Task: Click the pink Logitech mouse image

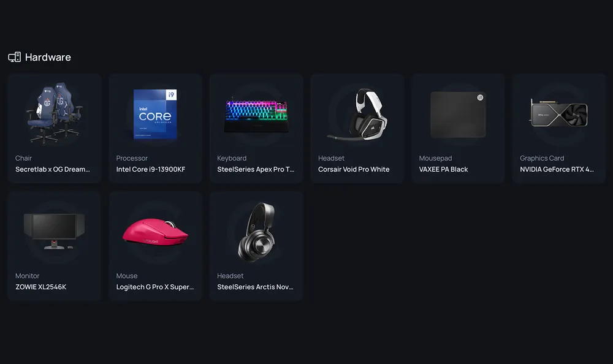Action: pos(155,232)
